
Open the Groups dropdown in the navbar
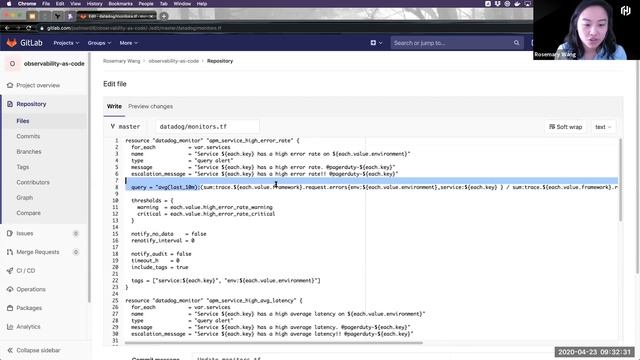[99, 43]
